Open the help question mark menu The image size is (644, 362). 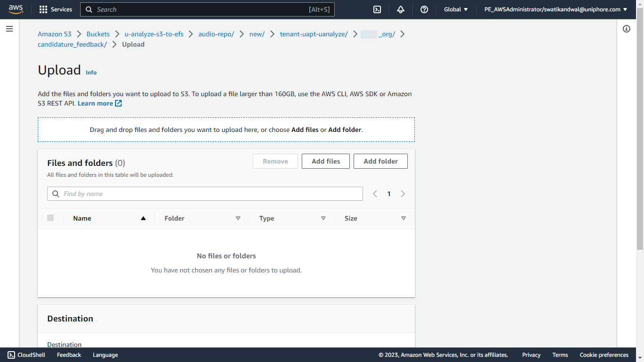pos(424,9)
